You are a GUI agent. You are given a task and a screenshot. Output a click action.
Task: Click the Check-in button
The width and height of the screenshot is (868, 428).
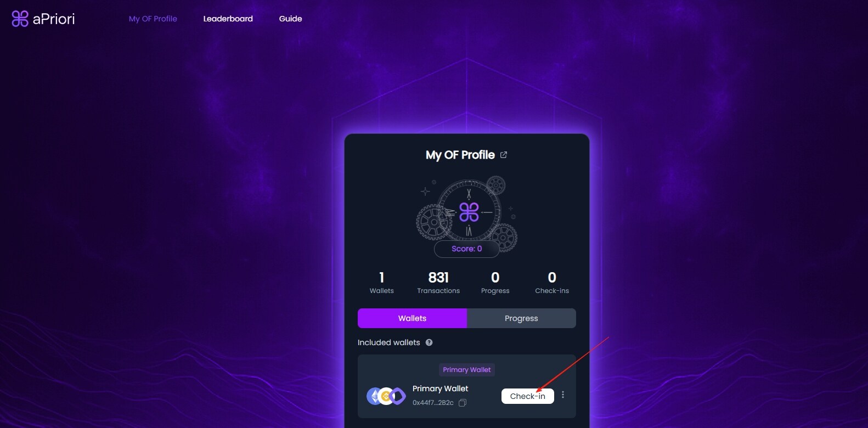528,396
